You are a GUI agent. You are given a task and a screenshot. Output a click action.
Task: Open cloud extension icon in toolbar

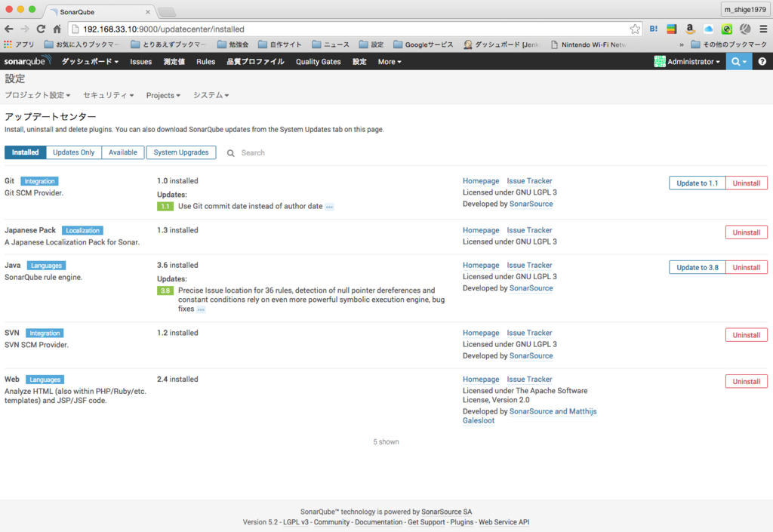[x=708, y=29]
